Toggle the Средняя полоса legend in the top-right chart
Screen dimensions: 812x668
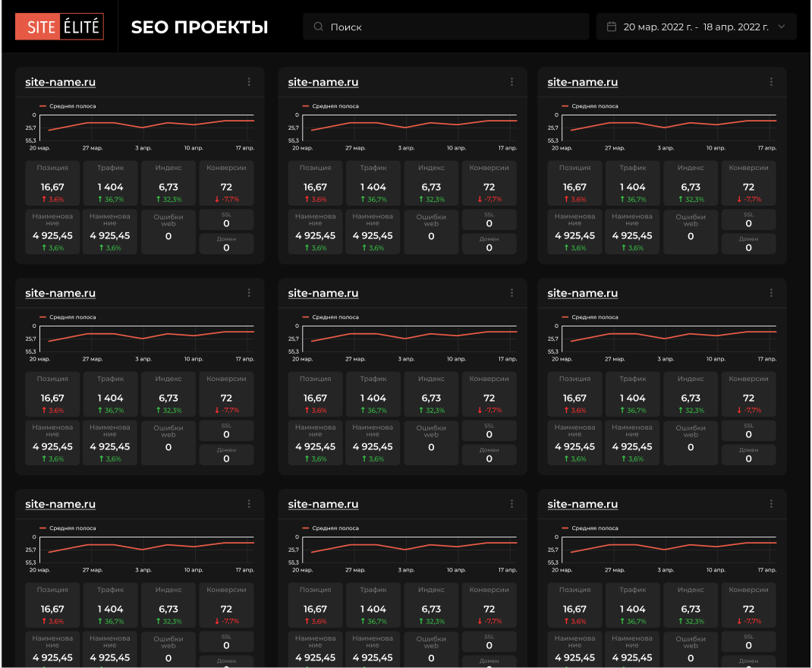click(590, 106)
